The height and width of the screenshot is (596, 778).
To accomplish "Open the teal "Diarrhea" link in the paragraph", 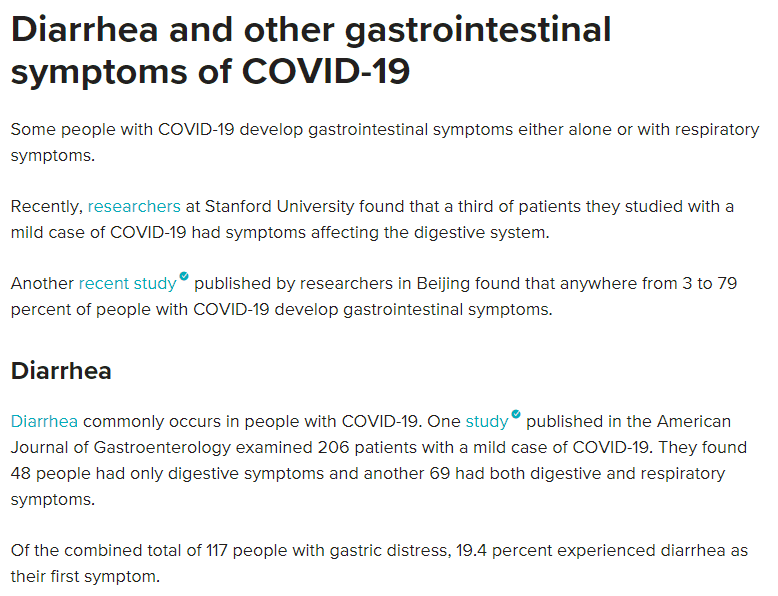I will click(44, 421).
